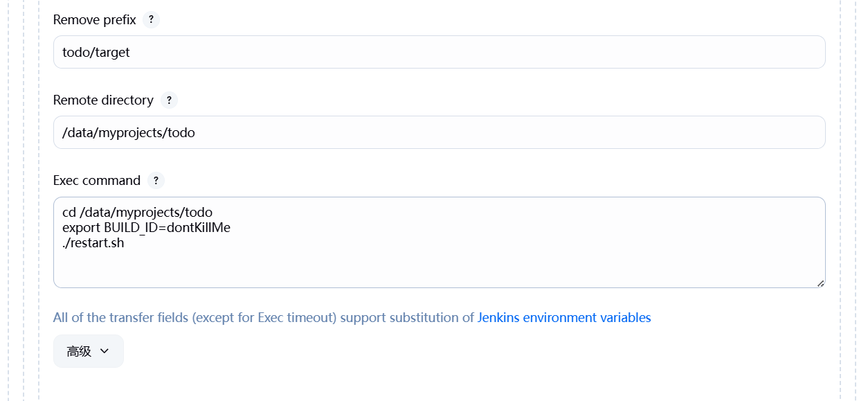Expand the 高级 advanced section
The image size is (868, 401).
coord(88,351)
